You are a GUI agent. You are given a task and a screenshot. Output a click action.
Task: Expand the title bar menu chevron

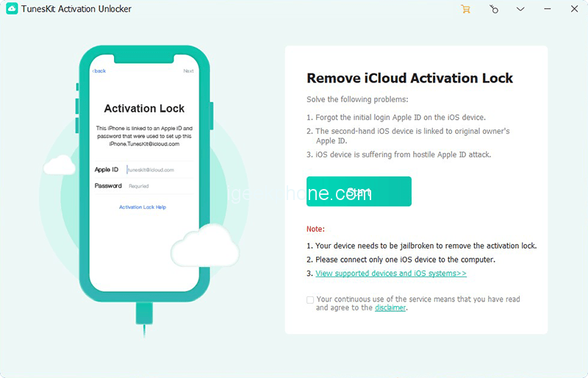[520, 10]
